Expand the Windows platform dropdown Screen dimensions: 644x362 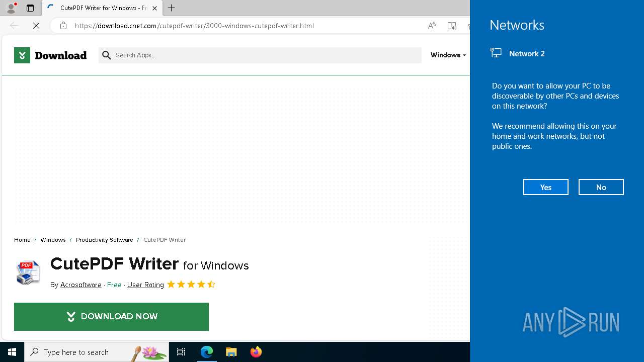click(x=448, y=55)
